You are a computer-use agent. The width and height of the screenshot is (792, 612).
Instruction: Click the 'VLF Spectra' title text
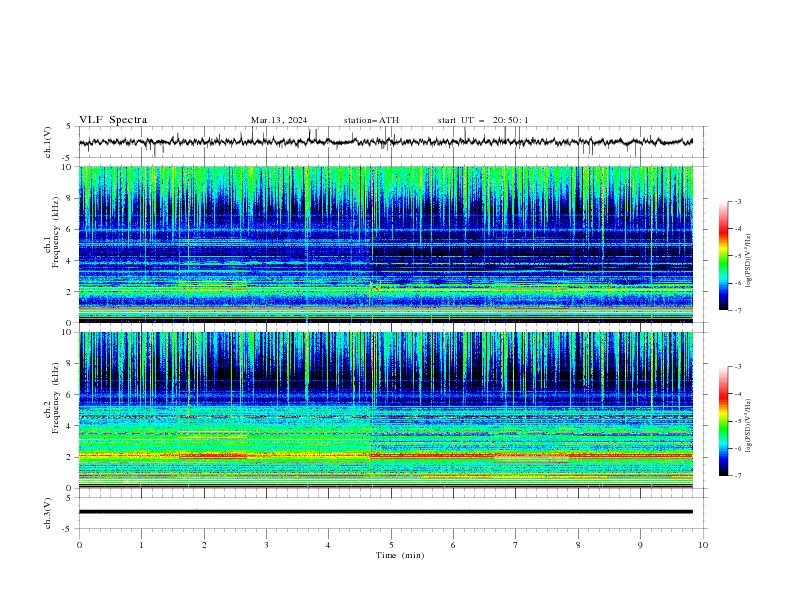(113, 120)
